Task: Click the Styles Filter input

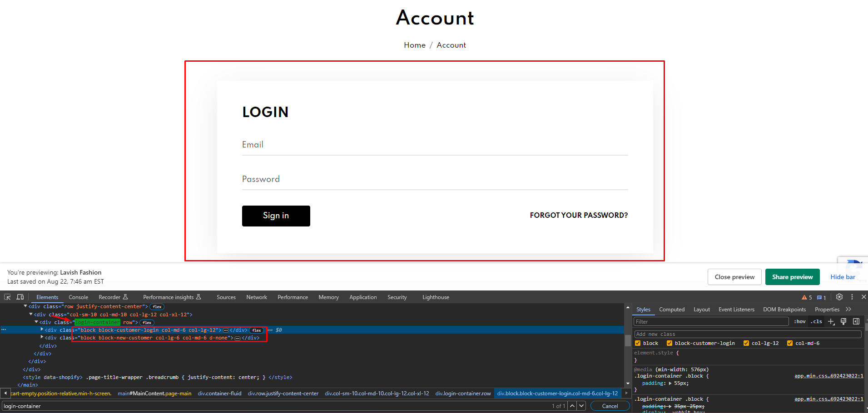Action: coord(711,321)
